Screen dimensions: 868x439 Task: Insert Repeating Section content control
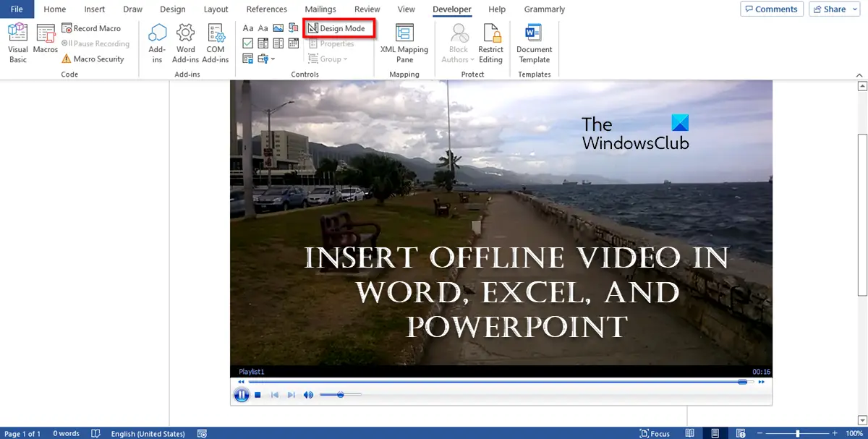(x=247, y=59)
